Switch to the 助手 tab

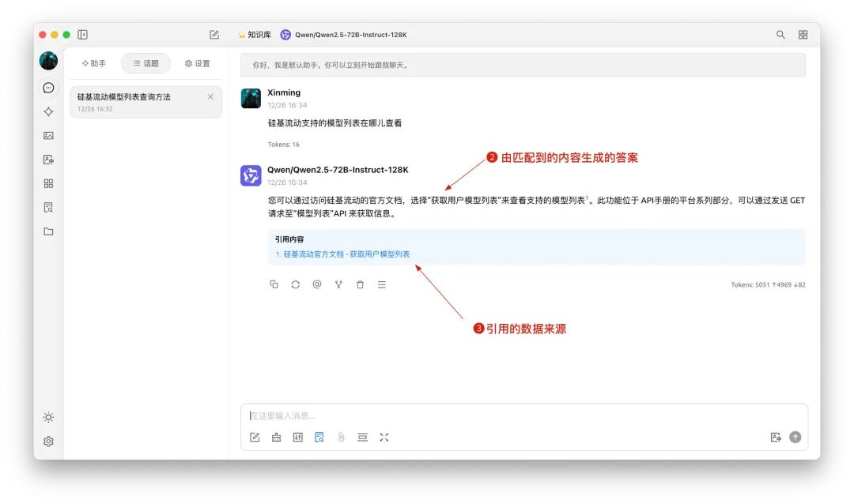pos(93,64)
